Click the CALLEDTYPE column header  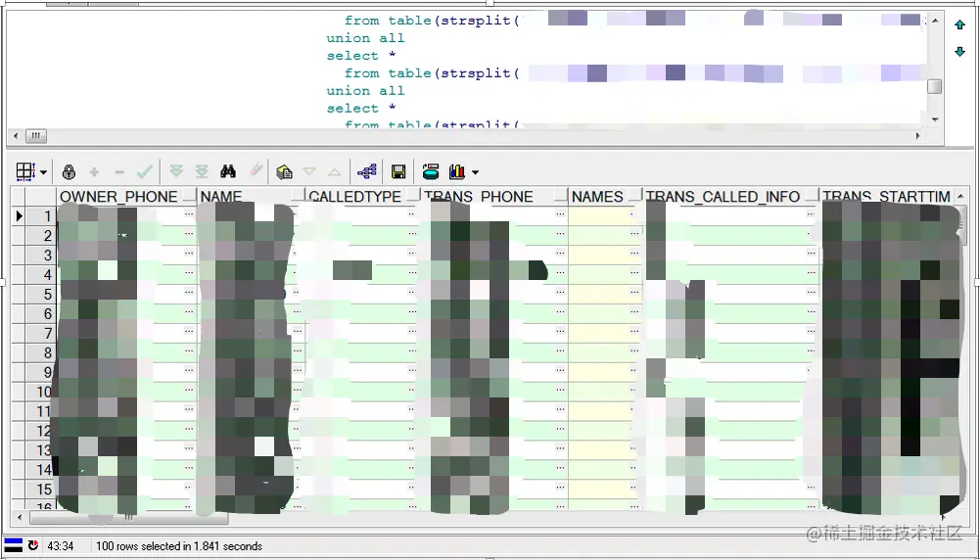click(x=363, y=196)
